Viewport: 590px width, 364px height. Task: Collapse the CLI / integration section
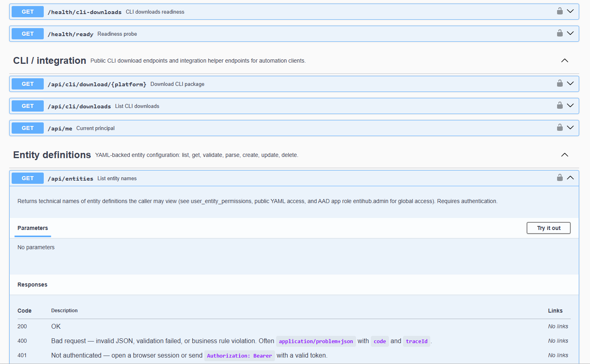point(565,61)
